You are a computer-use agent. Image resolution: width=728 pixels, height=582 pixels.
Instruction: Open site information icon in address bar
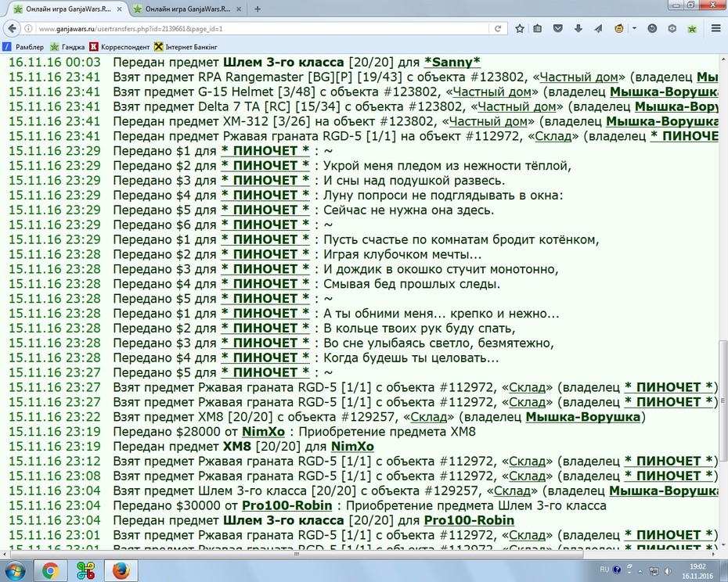coord(28,29)
